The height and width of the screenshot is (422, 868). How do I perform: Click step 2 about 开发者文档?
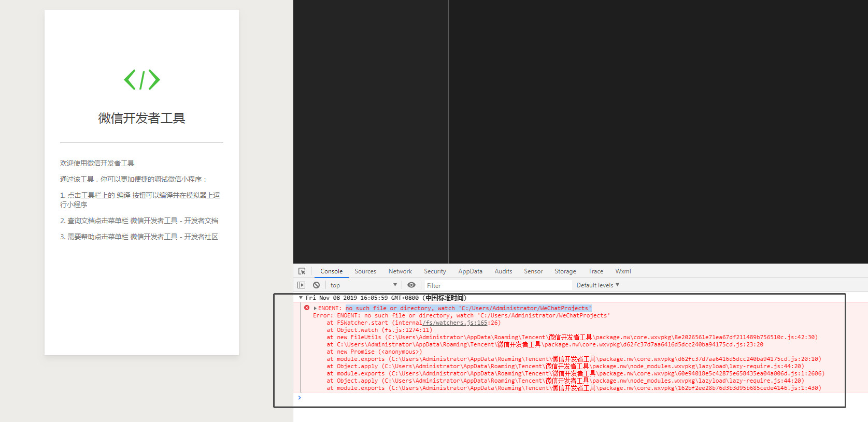coord(139,221)
